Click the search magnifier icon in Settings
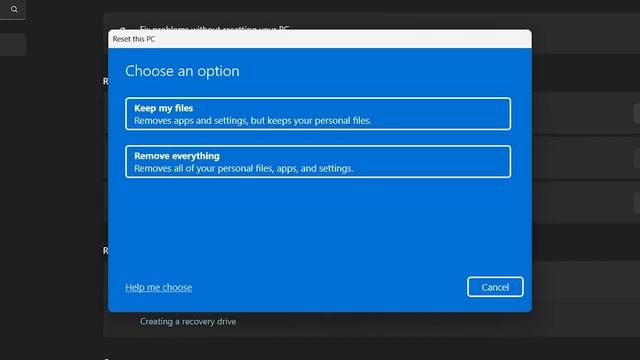Screen dimensions: 640x360 coord(14,9)
